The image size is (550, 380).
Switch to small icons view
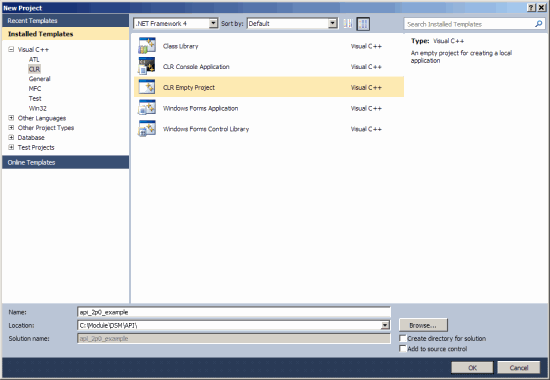[348, 24]
